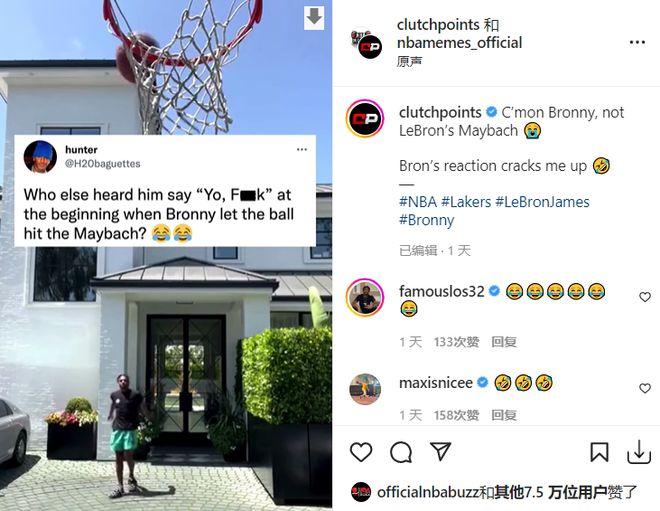View officialnbabuzz in likes list
Screen dimensions: 660x511
pos(428,492)
